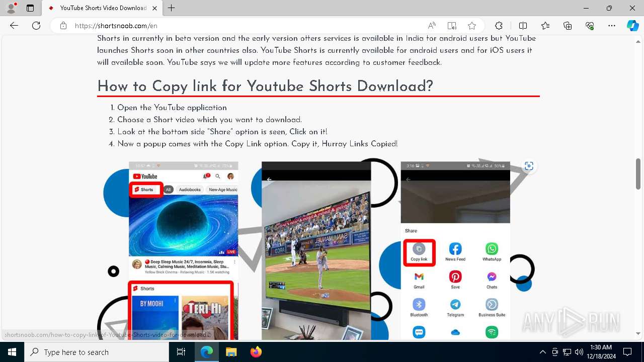Screen dimensions: 644x362
Task: Open network status tray icon
Action: coord(567,352)
